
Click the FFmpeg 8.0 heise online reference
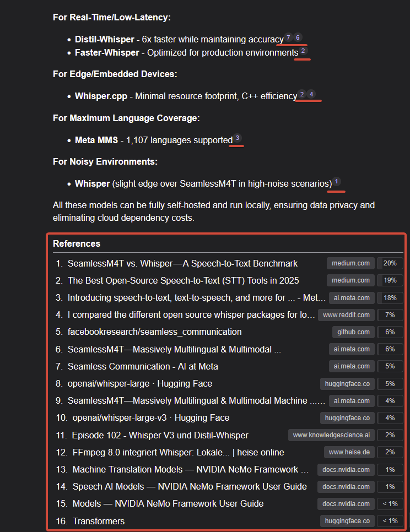click(178, 452)
